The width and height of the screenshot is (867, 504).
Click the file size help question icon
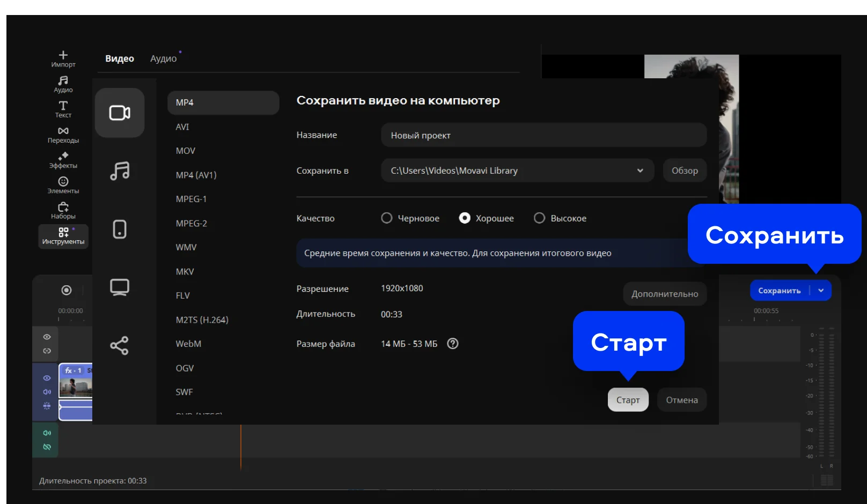(453, 344)
